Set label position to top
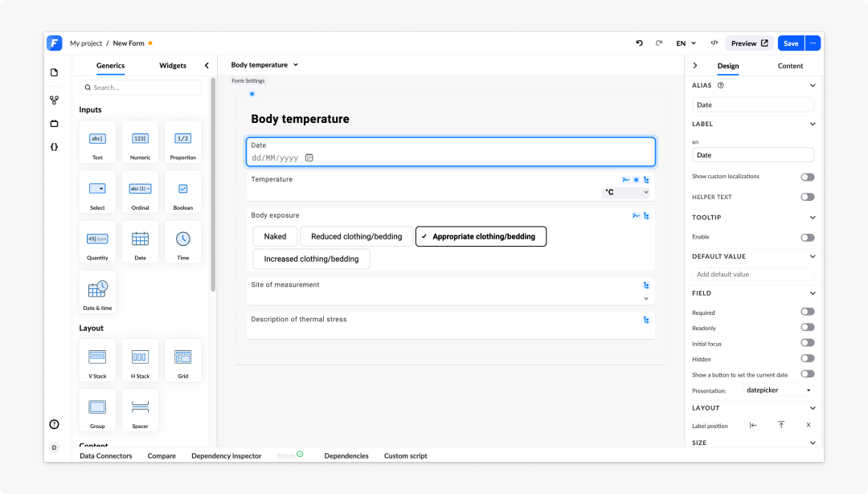This screenshot has height=494, width=868. point(781,425)
